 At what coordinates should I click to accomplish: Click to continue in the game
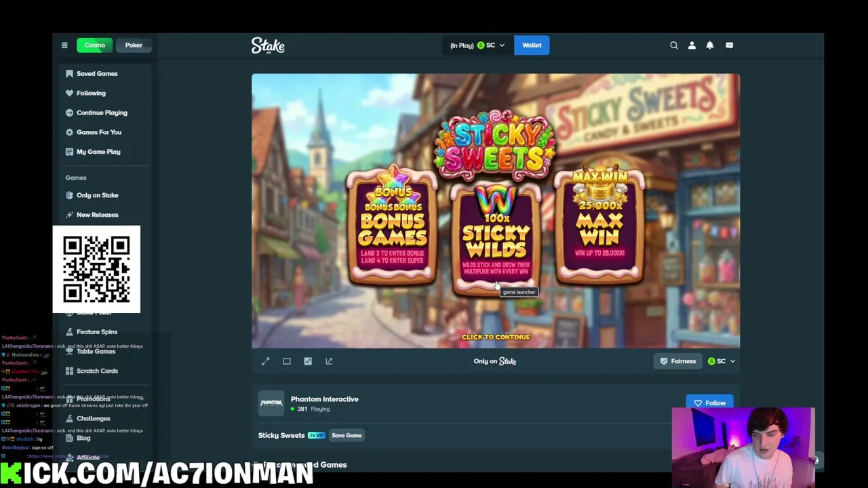click(496, 337)
